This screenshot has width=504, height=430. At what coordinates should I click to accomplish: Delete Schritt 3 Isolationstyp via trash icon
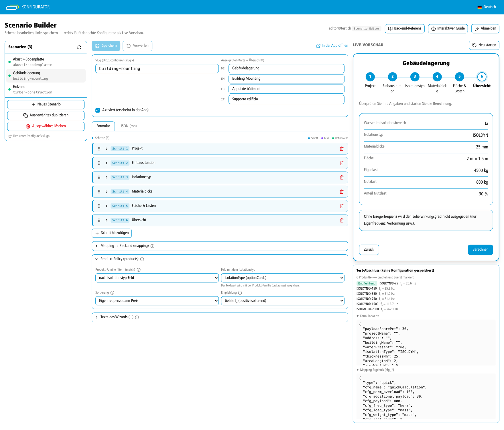(x=341, y=177)
